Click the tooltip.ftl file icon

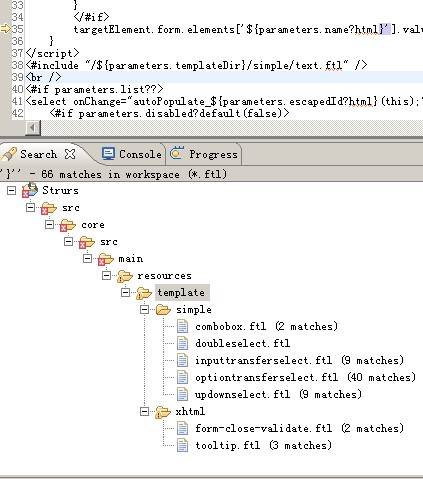[x=182, y=445]
